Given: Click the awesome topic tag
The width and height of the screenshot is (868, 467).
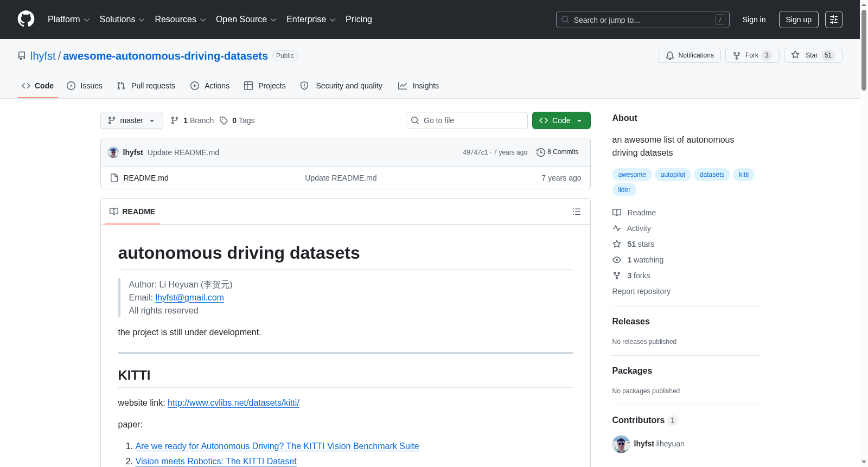Looking at the screenshot, I should pyautogui.click(x=632, y=175).
